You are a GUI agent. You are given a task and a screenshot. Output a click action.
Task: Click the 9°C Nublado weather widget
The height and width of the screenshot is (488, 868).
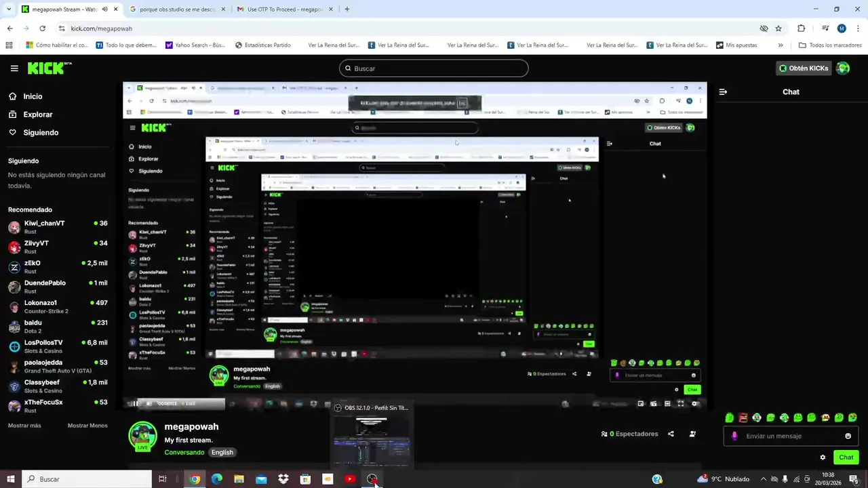724,479
